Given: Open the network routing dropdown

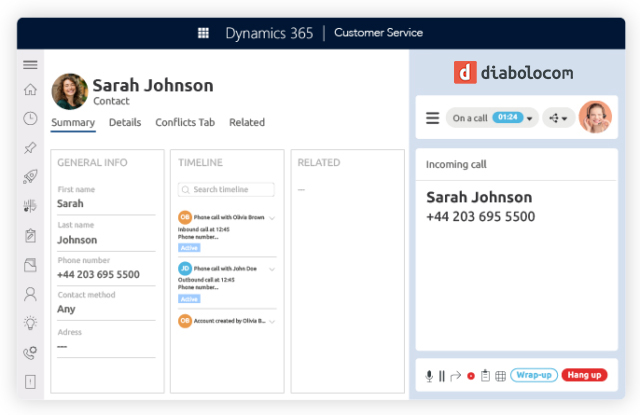Looking at the screenshot, I should point(558,118).
